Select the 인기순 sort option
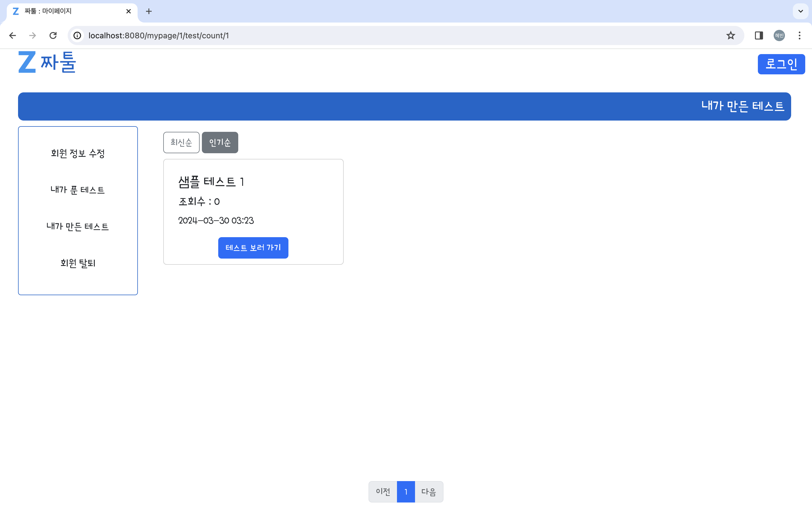 pyautogui.click(x=220, y=143)
